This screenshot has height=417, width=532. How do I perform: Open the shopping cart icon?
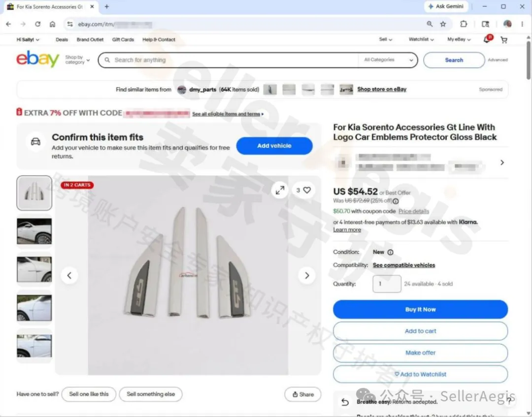(504, 40)
